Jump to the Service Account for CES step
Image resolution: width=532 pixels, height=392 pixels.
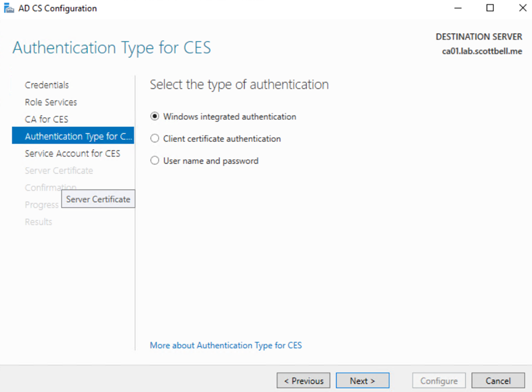(x=72, y=154)
